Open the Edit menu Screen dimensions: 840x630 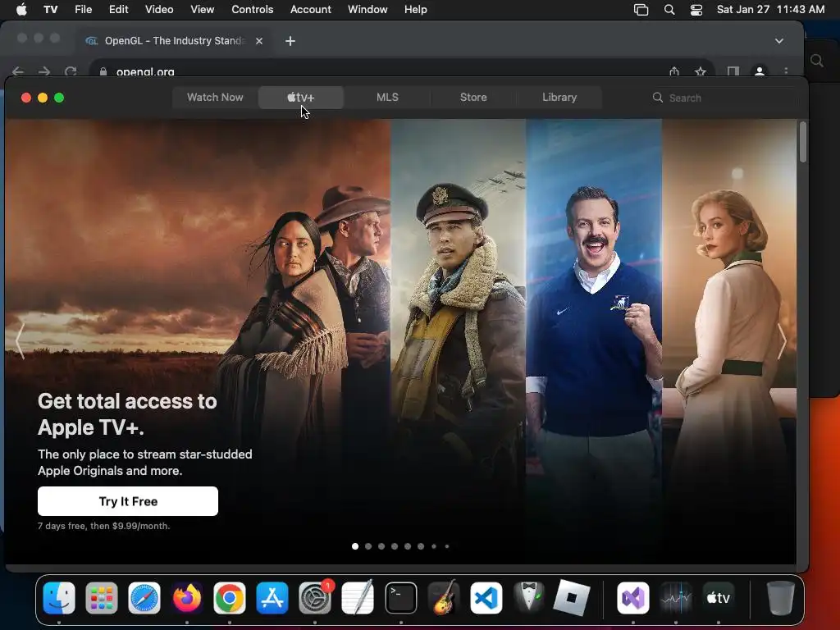coord(118,10)
